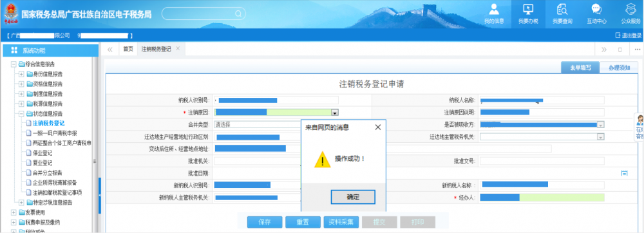Close the 注销税务登记 tab
The height and width of the screenshot is (233, 644).
click(x=178, y=48)
